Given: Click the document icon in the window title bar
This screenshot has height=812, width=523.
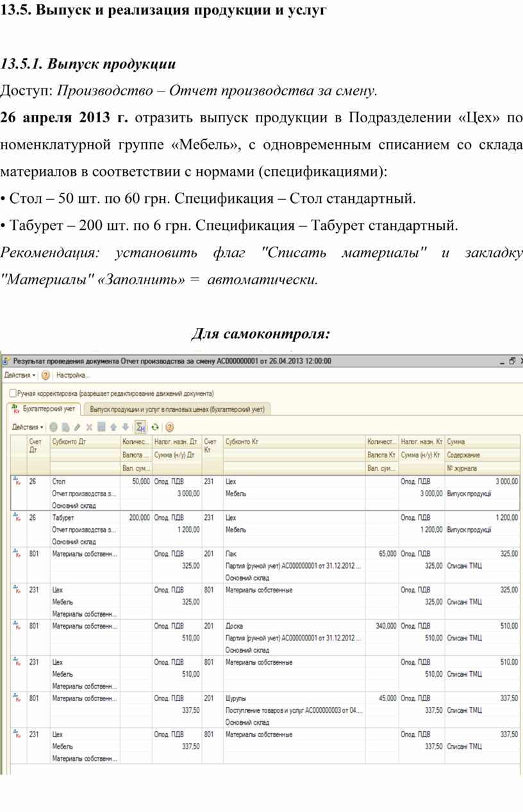Looking at the screenshot, I should (6, 361).
